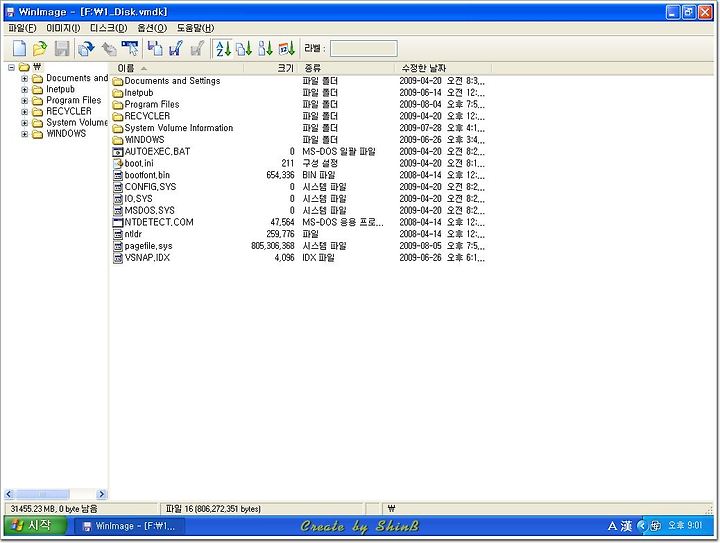Click the System Volume Information folder icon in list

tap(118, 129)
